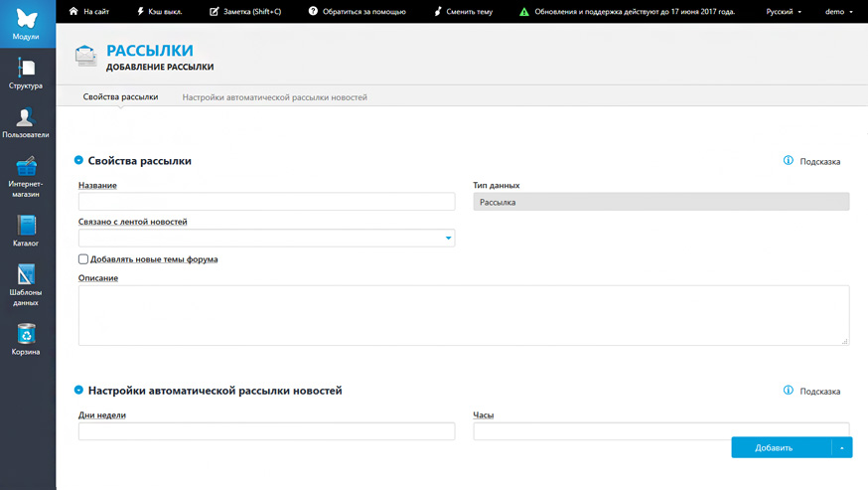Viewport: 868px width, 490px height.
Task: Expand the Связано с лентой новостей dropdown
Action: tap(266, 238)
